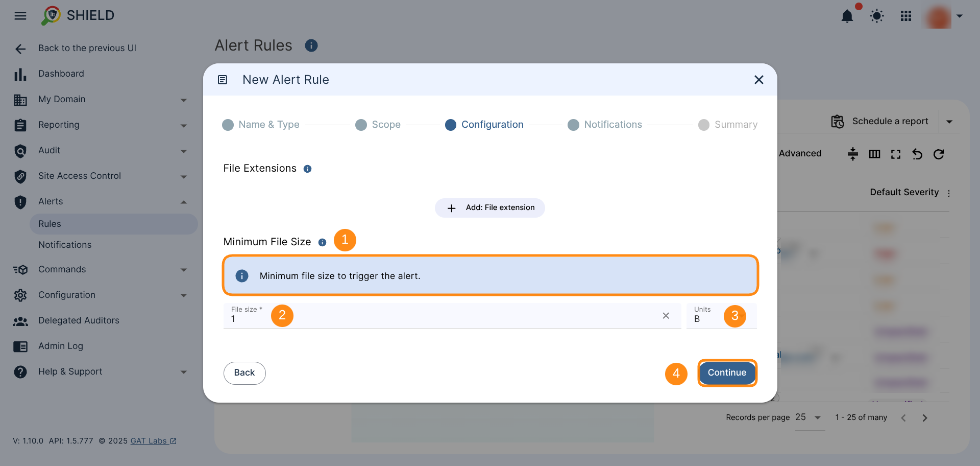Viewport: 980px width, 466px height.
Task: Click the Minimum File Size info icon
Action: pyautogui.click(x=322, y=243)
